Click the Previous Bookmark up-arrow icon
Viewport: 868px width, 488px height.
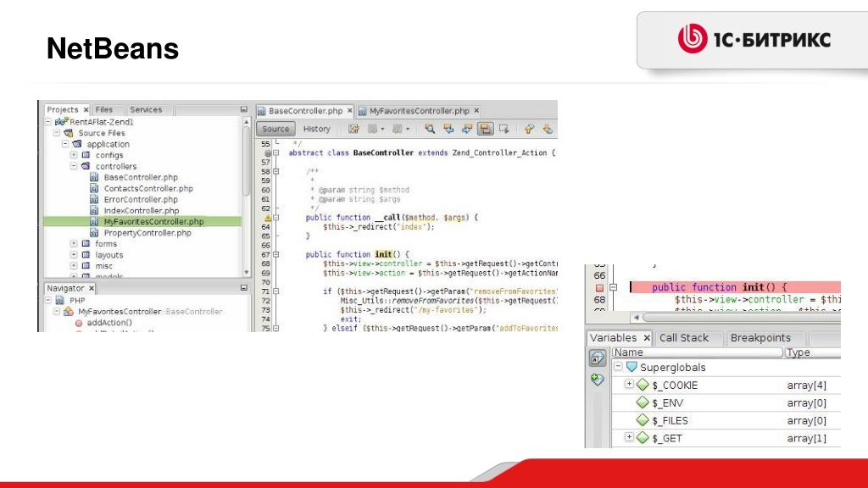[x=529, y=129]
